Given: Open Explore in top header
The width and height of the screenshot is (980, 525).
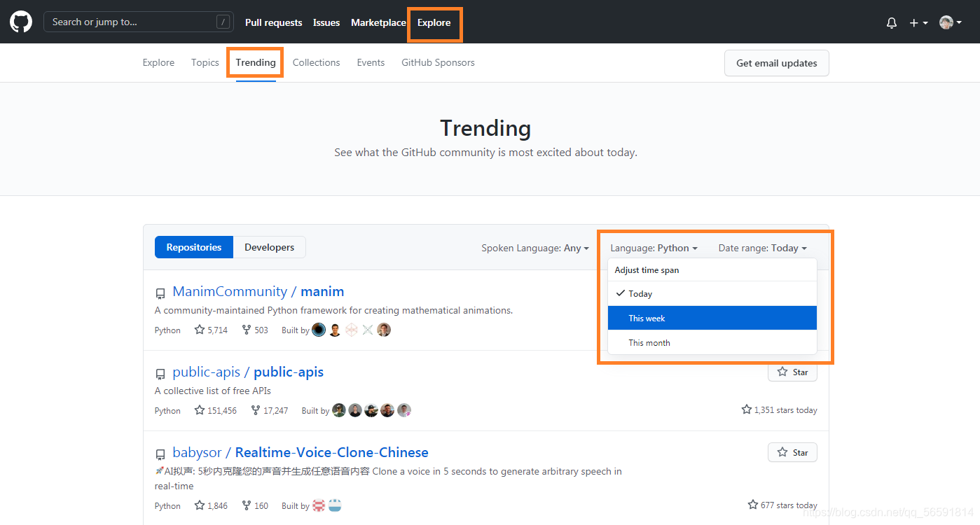Looking at the screenshot, I should [x=434, y=22].
